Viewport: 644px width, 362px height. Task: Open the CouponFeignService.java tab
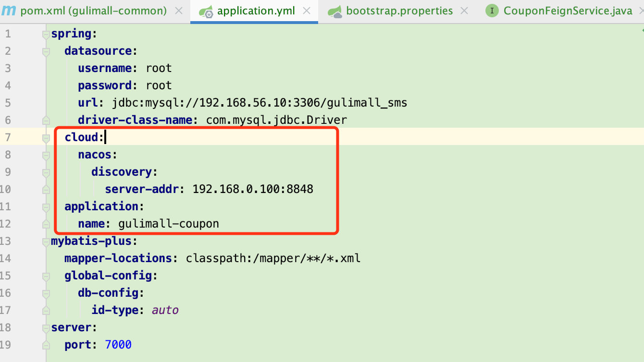568,11
